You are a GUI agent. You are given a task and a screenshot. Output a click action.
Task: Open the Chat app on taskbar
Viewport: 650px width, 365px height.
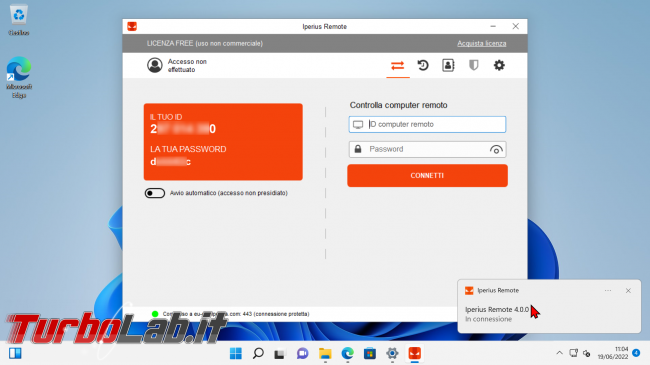point(303,353)
